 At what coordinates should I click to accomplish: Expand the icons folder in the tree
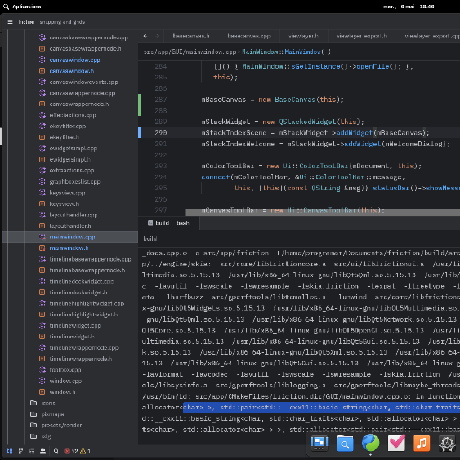coord(43,403)
